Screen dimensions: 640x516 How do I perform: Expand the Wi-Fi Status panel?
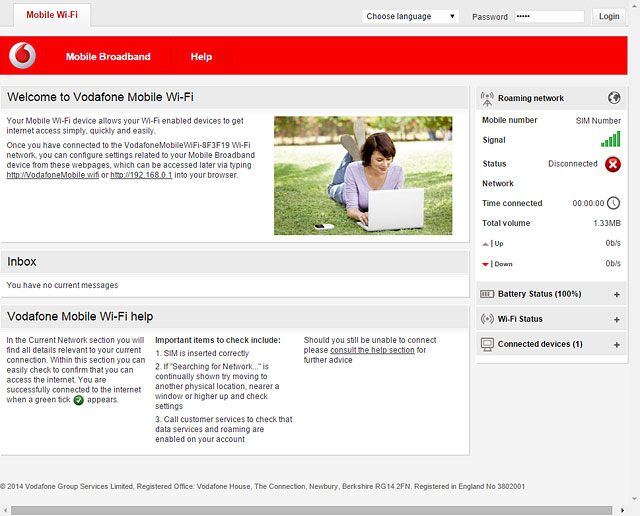tap(616, 320)
